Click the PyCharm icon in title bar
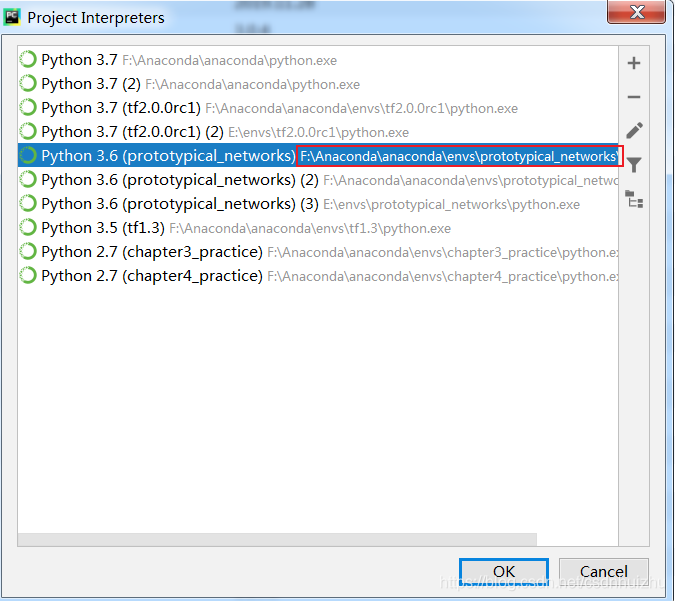Screen dimensions: 675x601 pos(12,17)
